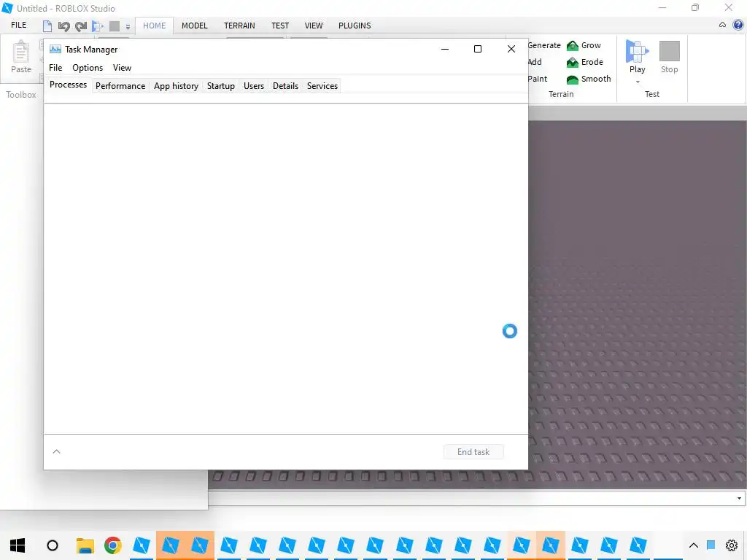Open the Task Manager Options menu
Screen dimensions: 747x560
pos(88,68)
